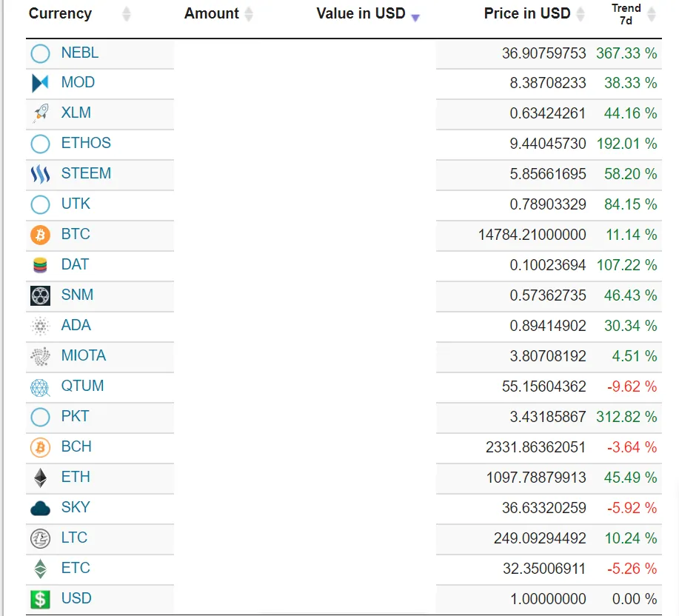Viewport: 679px width, 616px height.
Task: Open the UTK currency link
Action: pos(76,204)
